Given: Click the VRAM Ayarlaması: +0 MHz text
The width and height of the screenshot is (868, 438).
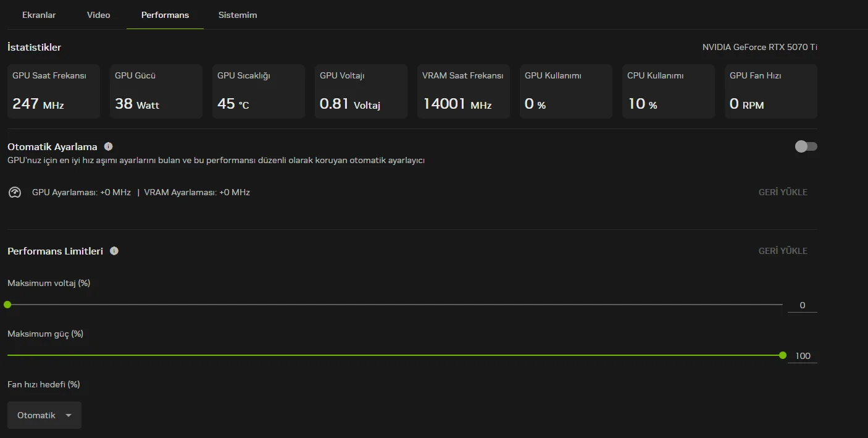Looking at the screenshot, I should tap(197, 192).
